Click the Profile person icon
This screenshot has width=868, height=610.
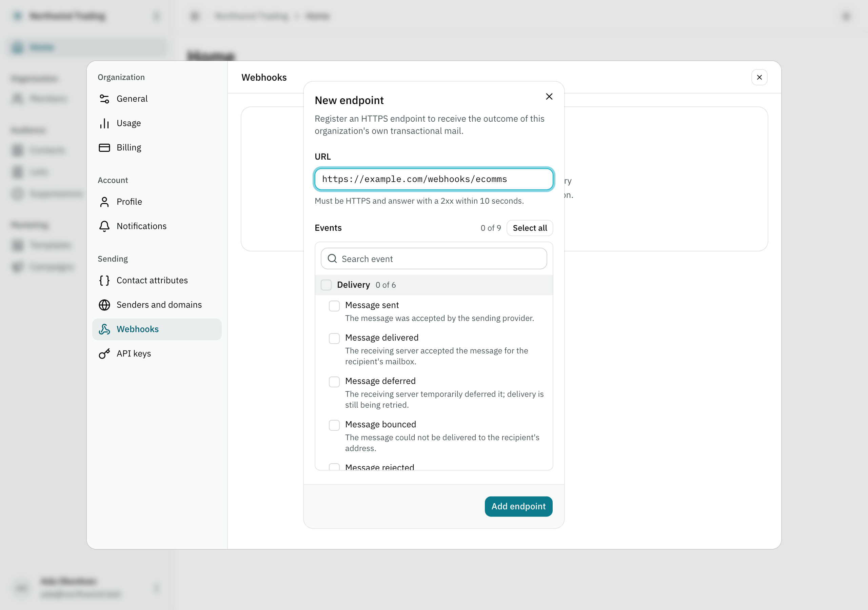(104, 202)
